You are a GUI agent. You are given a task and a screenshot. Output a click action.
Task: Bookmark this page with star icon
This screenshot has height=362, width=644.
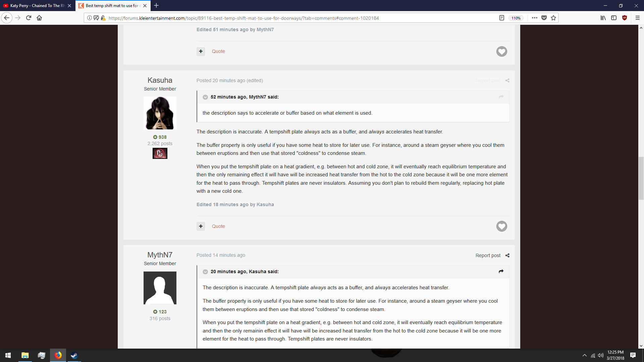coord(553,18)
